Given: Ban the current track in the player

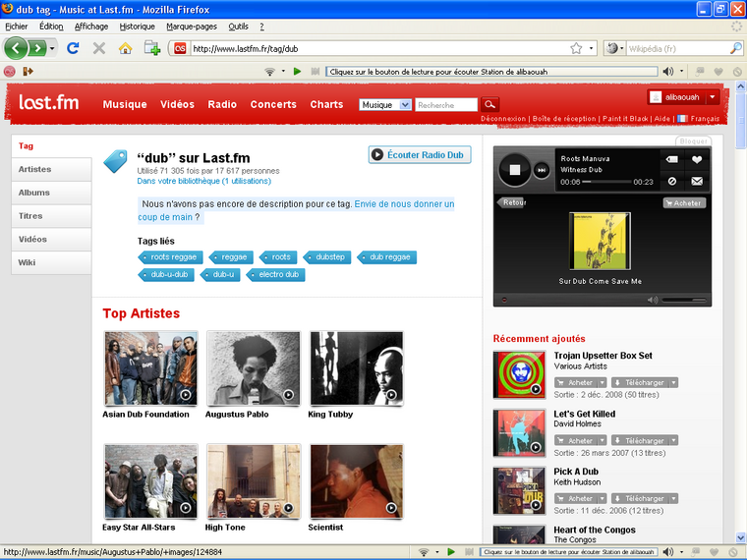Looking at the screenshot, I should point(672,181).
